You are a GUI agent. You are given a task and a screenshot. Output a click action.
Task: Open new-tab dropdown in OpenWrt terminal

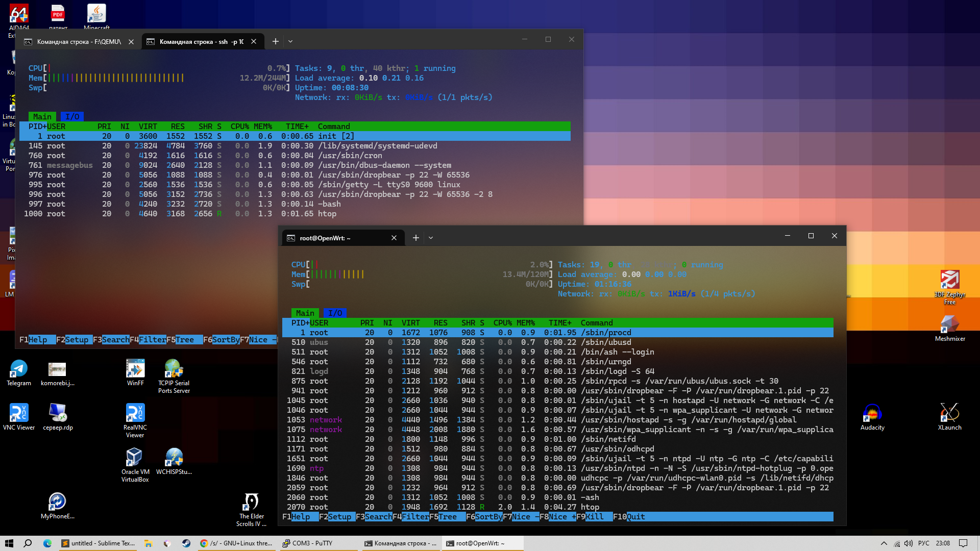click(431, 238)
